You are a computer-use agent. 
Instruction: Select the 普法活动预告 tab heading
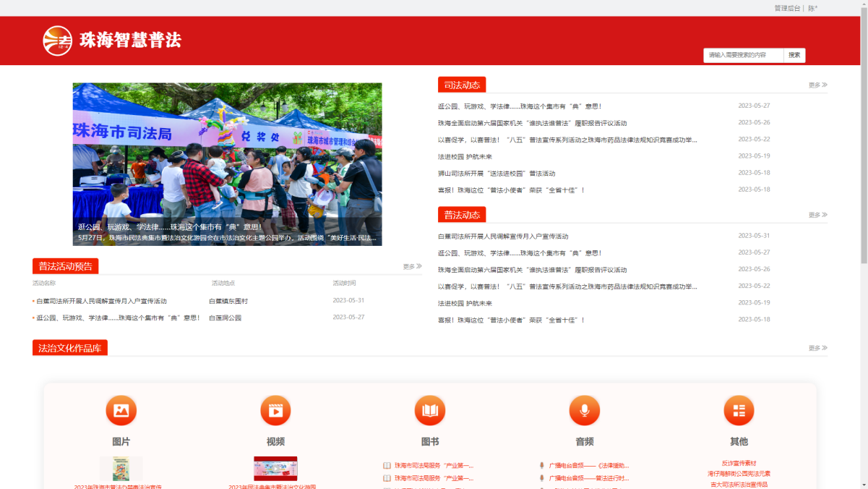[66, 266]
